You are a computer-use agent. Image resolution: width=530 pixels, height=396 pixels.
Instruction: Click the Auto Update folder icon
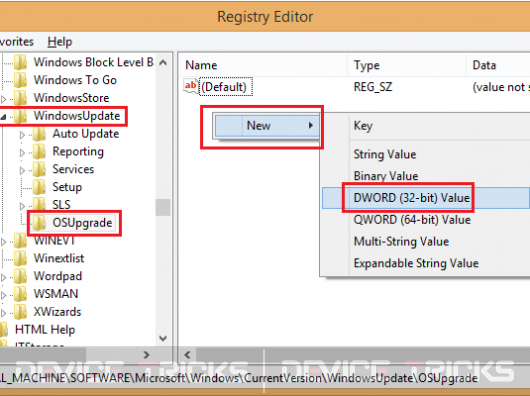click(40, 134)
